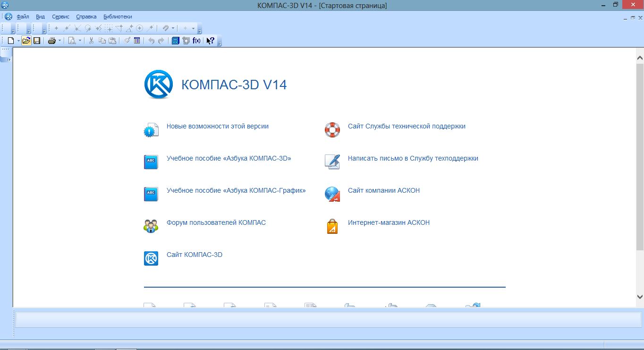644x350 pixels.
Task: Click the globe icon for Сайт компании АСКОН
Action: [x=332, y=194]
